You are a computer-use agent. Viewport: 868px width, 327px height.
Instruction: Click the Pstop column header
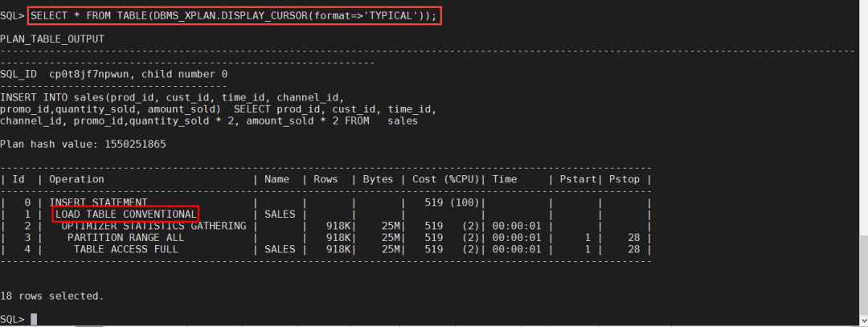624,179
